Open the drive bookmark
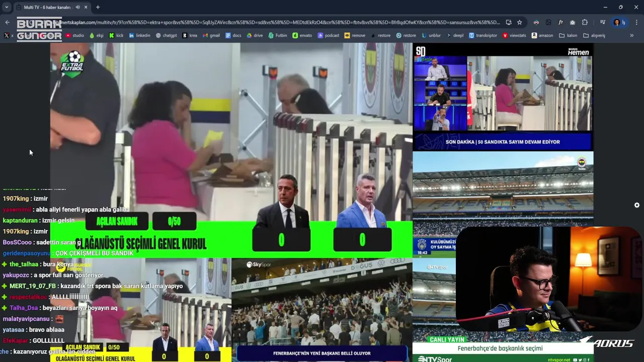Viewport: 644px width, 362px height. click(255, 36)
